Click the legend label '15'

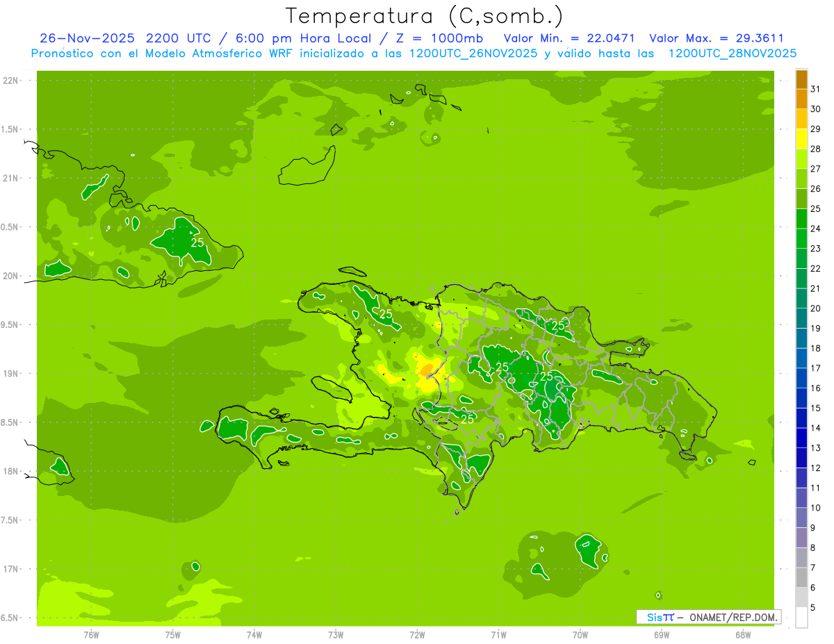pos(816,408)
